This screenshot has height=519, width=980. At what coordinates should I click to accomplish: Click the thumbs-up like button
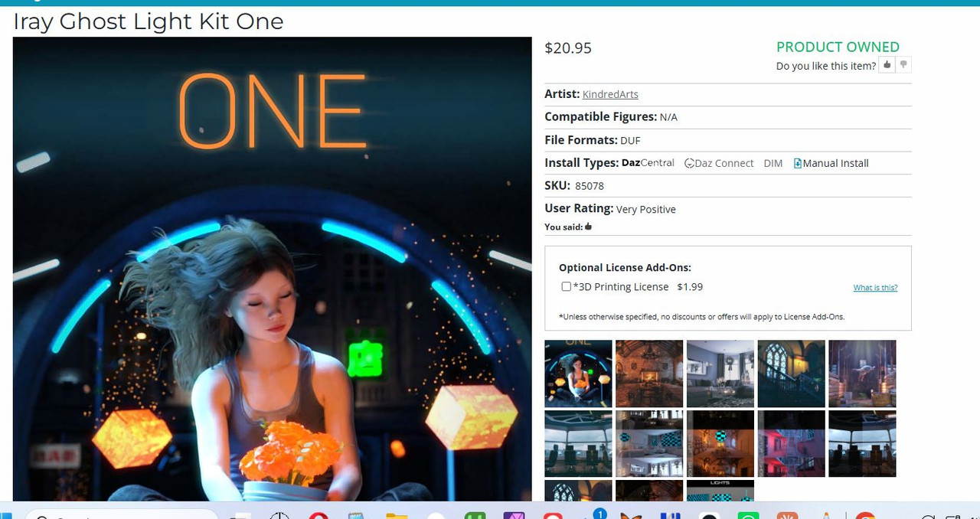coord(887,65)
